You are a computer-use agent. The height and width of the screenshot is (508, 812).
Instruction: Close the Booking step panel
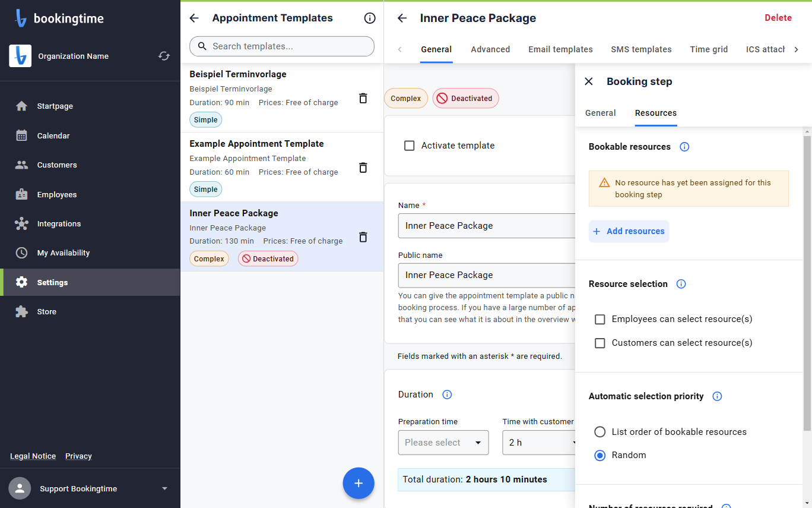point(589,81)
